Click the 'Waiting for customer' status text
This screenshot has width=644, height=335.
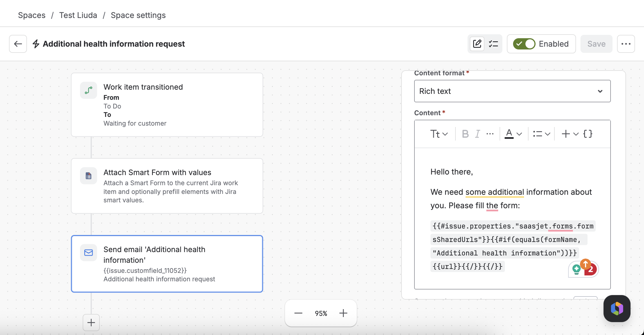[135, 123]
